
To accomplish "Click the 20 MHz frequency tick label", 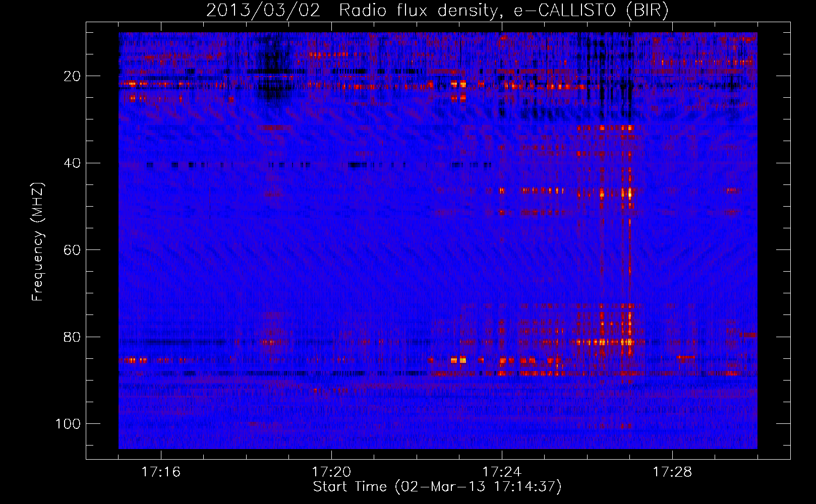I will point(71,77).
